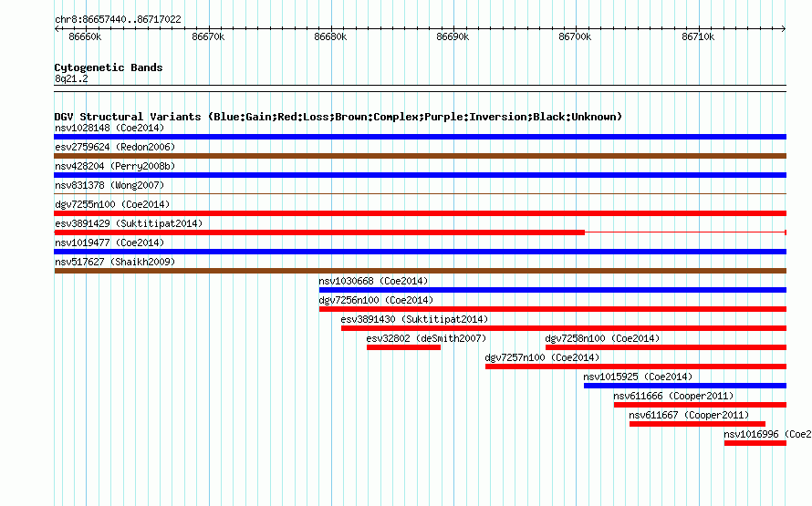Click the 86680k ruler tick label

click(330, 36)
